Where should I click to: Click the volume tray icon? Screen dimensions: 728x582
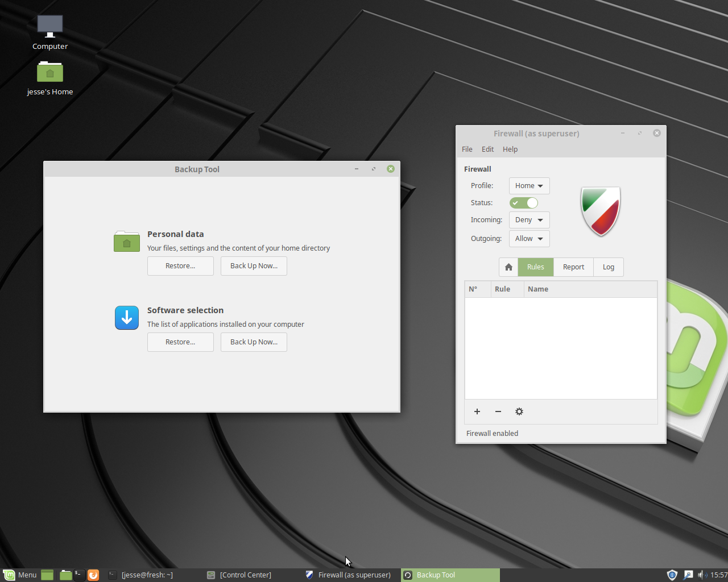click(x=702, y=575)
